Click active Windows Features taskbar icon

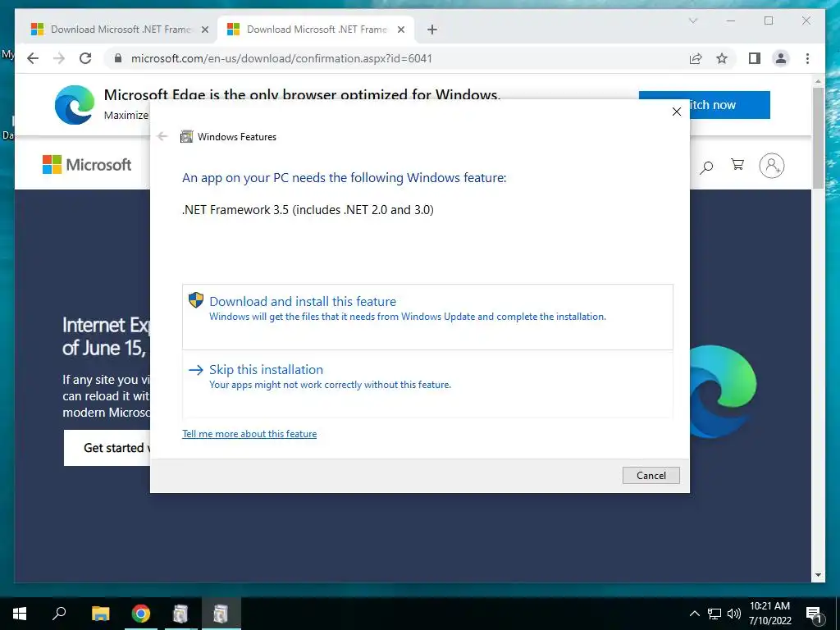pyautogui.click(x=221, y=613)
